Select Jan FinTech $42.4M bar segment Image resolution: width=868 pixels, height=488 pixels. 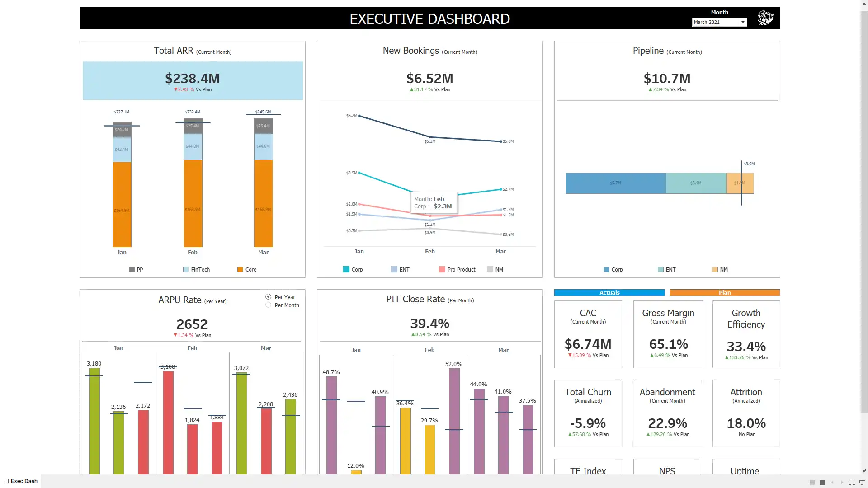point(122,150)
